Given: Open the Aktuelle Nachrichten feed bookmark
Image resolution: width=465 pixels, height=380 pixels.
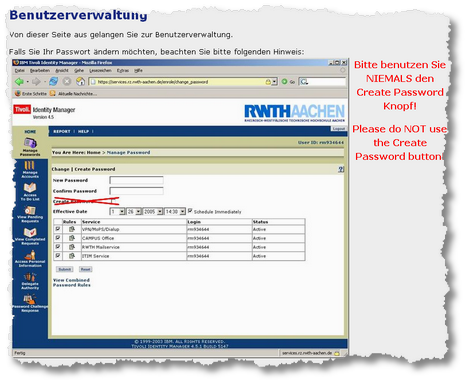Looking at the screenshot, I should 73,94.
